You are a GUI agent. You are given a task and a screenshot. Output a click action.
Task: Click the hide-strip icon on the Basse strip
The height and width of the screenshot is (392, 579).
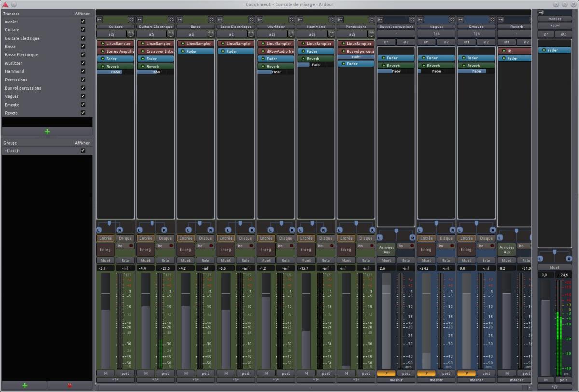coord(211,20)
